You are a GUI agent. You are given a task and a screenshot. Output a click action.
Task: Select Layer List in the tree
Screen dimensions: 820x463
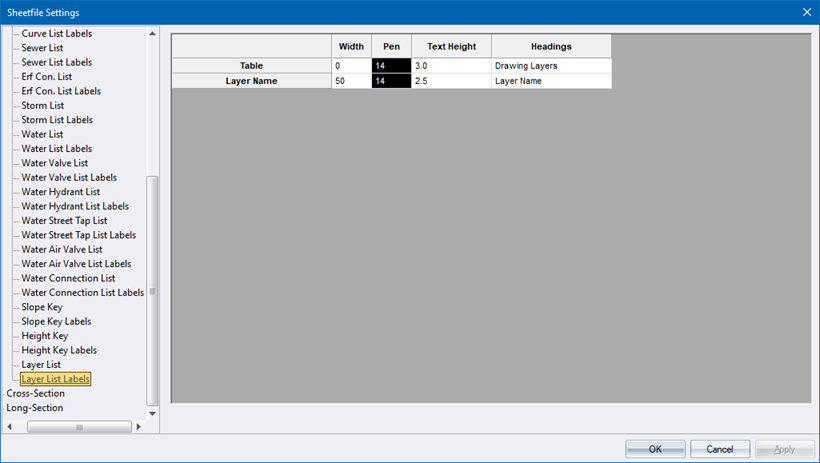click(41, 365)
